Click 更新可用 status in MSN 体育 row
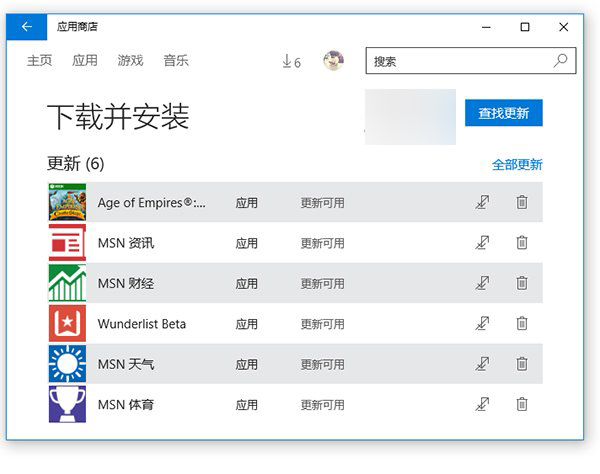Screen dimensions: 600x474 click(323, 405)
